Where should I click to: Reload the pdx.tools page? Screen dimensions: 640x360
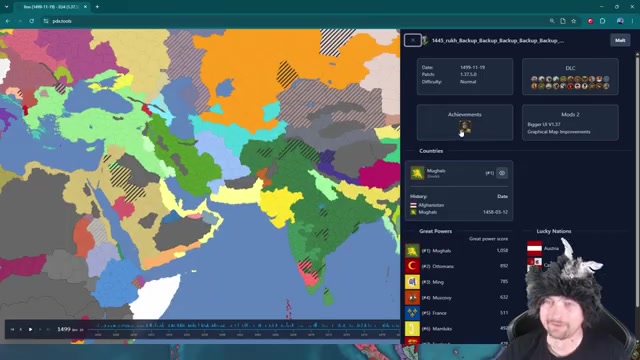click(31, 21)
